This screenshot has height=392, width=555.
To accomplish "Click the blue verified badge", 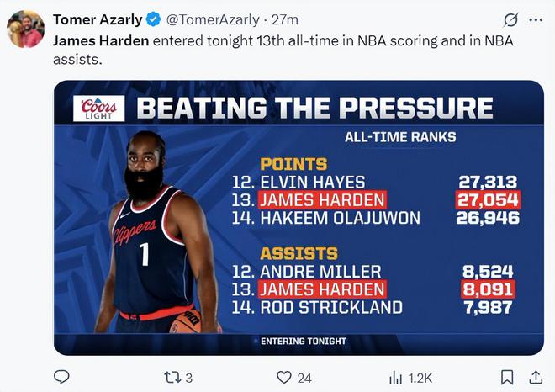I will click(153, 19).
